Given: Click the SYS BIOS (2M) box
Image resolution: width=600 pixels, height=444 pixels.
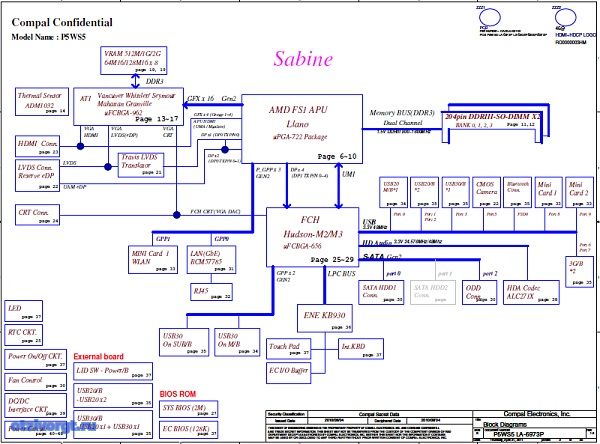Looking at the screenshot, I should tap(188, 409).
